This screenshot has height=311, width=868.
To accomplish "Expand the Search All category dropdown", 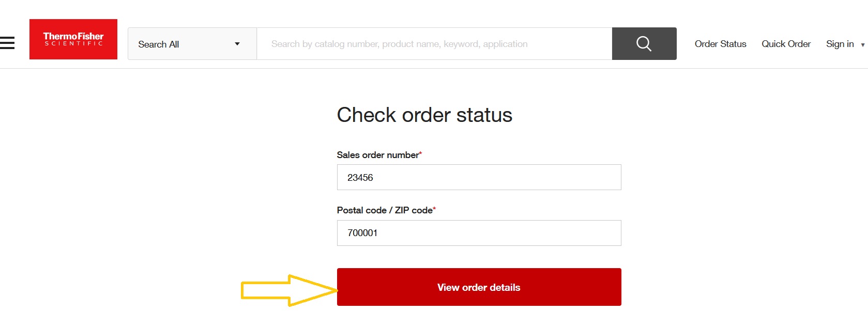I will [192, 44].
